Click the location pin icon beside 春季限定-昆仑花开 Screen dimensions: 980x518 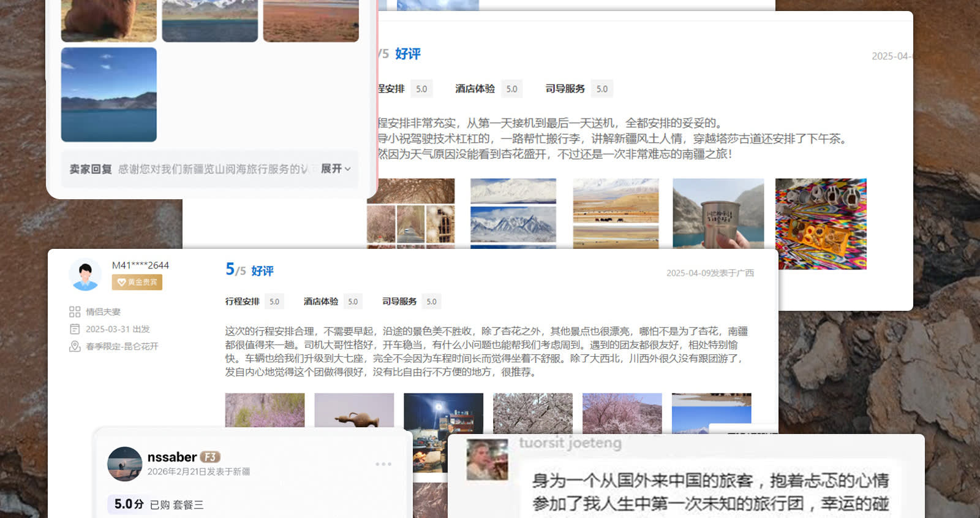(75, 346)
